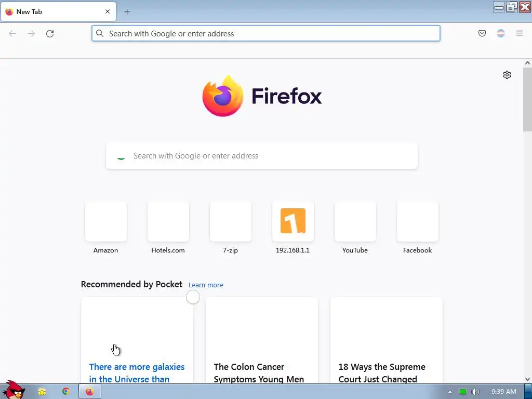Show hidden tray icons arrow
The width and height of the screenshot is (532, 399).
pos(450,392)
